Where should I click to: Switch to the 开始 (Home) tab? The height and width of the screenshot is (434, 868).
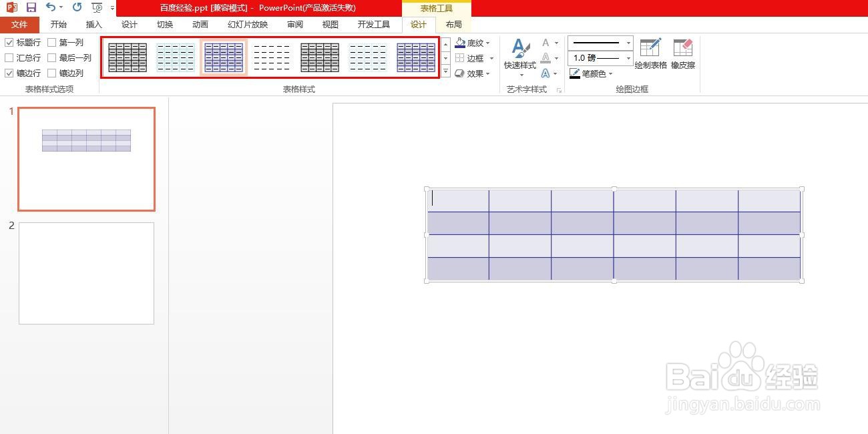click(x=59, y=25)
